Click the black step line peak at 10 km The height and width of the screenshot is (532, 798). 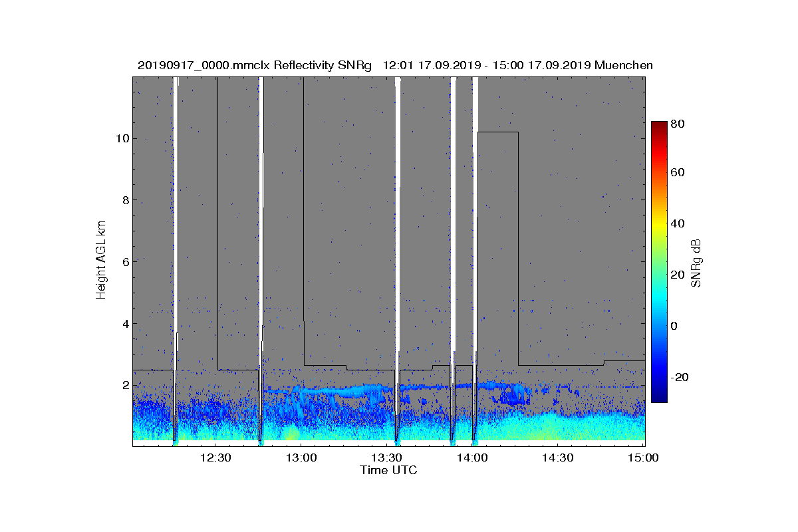coord(497,132)
